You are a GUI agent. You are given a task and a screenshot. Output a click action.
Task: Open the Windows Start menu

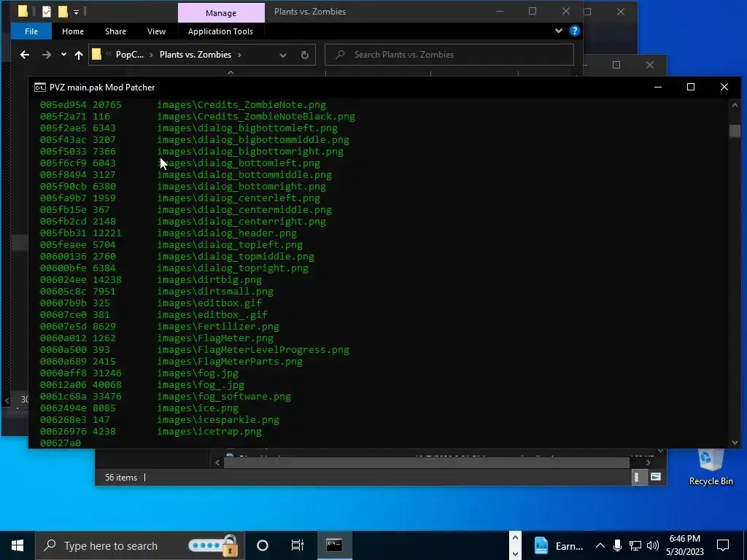(18, 545)
